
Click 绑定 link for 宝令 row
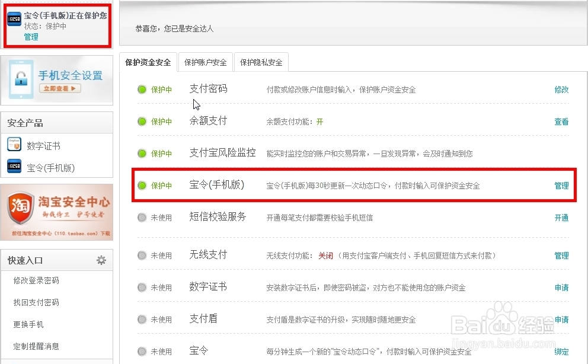[561, 352]
